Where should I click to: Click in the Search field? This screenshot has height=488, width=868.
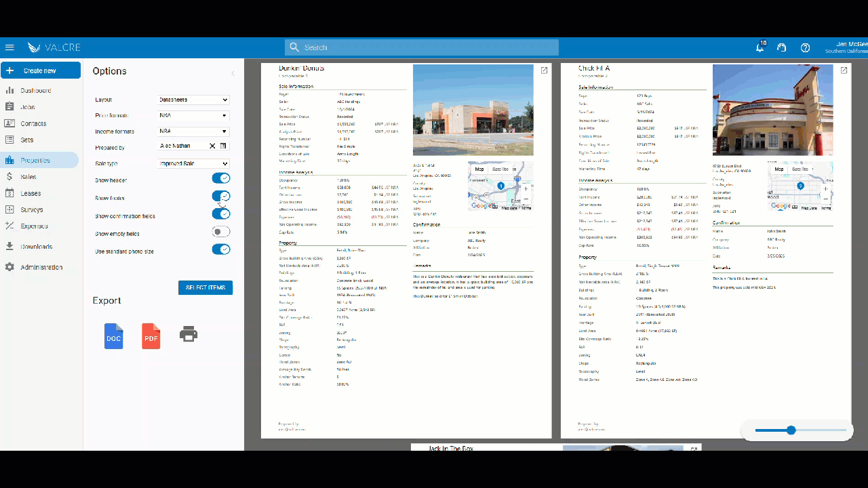[422, 47]
